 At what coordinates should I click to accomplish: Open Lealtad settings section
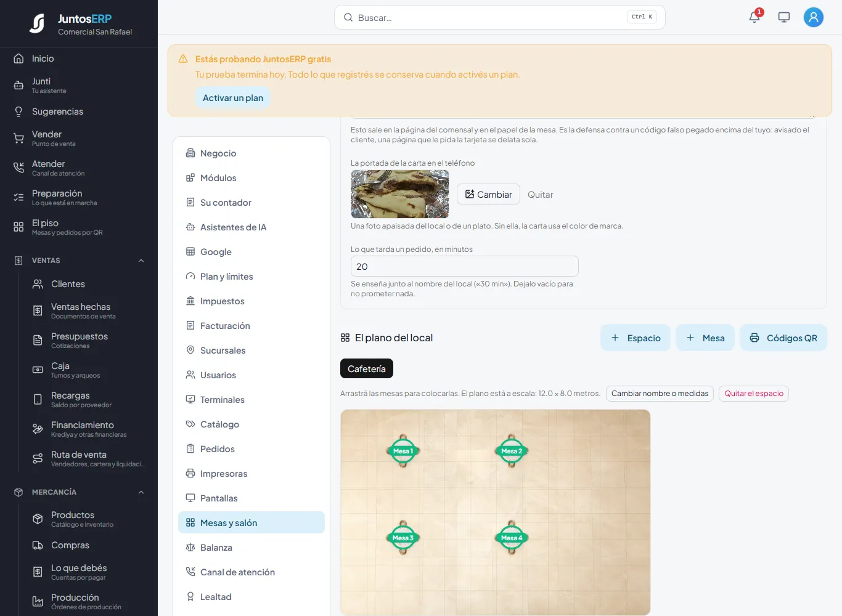pos(251,597)
